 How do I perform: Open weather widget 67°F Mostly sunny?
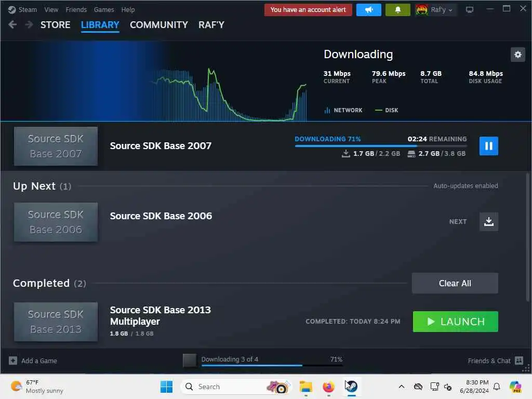pyautogui.click(x=37, y=387)
